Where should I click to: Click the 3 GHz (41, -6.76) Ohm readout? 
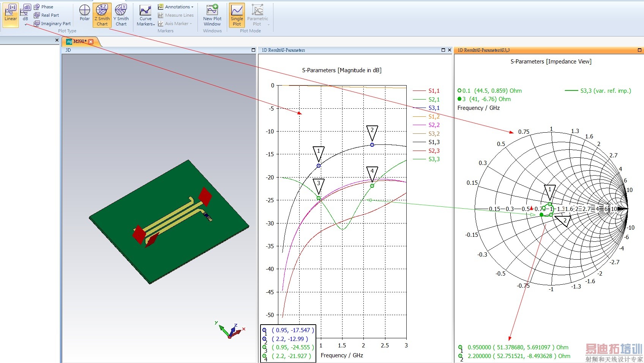[484, 99]
